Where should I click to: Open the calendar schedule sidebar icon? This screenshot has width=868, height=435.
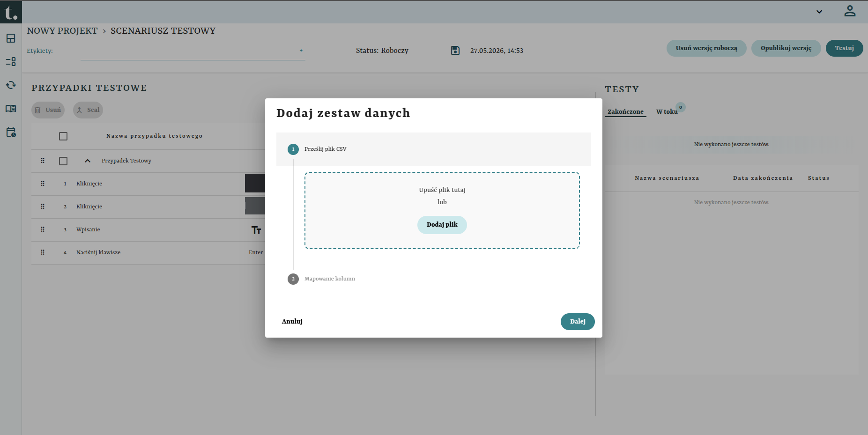pos(11,132)
